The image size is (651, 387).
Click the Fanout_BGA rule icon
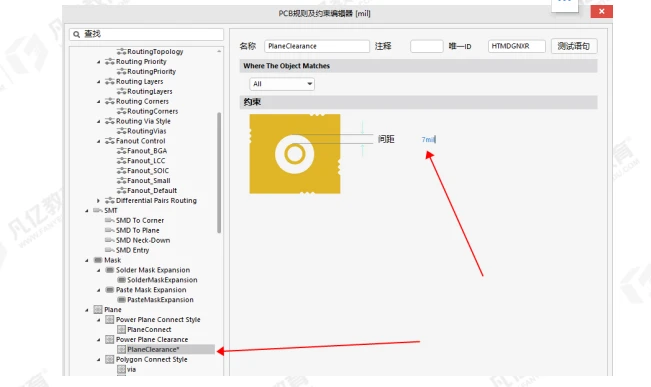tap(121, 151)
